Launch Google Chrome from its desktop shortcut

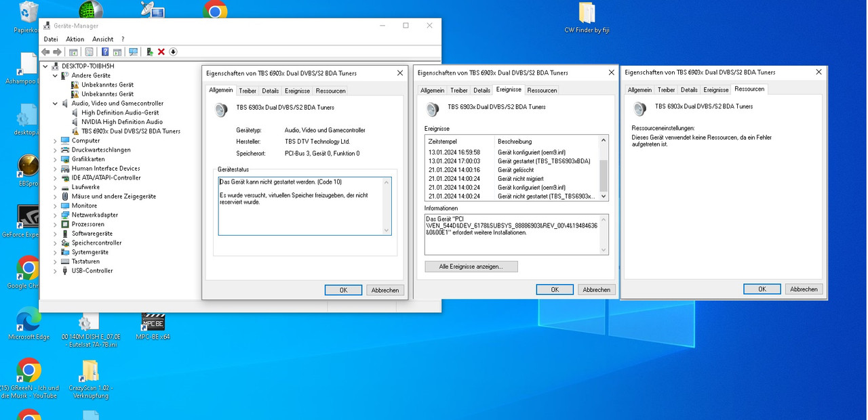point(27,272)
